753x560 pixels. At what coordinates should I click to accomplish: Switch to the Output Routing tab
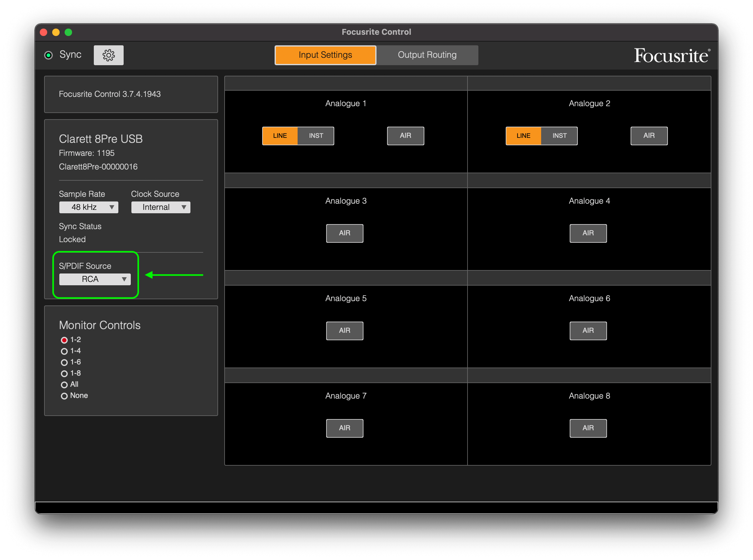coord(427,55)
